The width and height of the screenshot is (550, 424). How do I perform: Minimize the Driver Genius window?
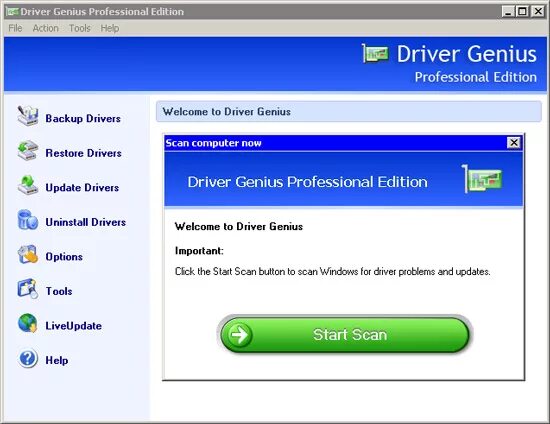(x=508, y=12)
